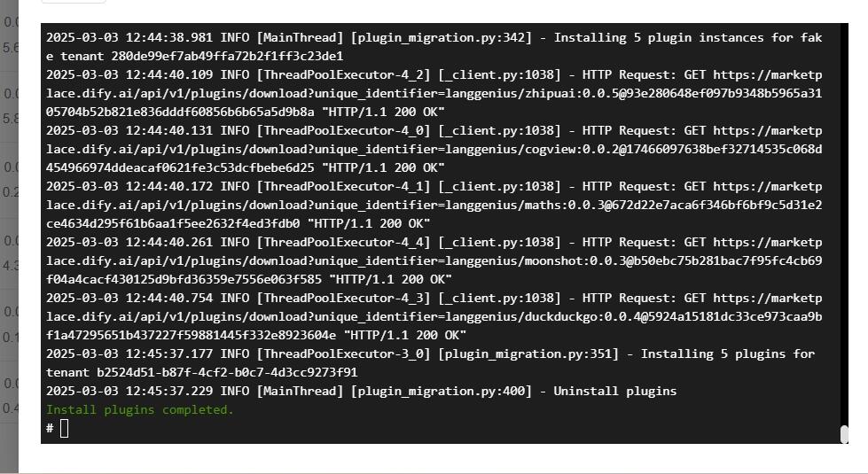Click the tenant ID b2524d51-b87f-4cf2-b0c7-4d3cc9273f91
The image size is (868, 474).
pos(228,372)
